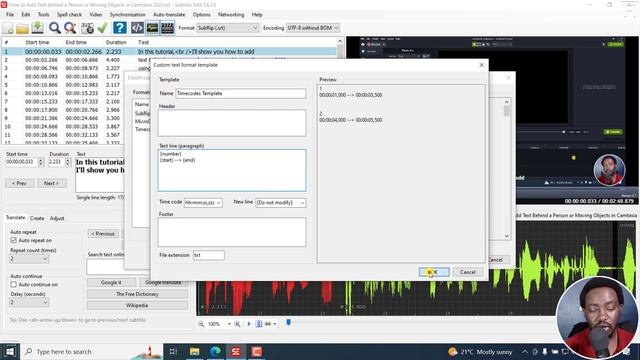Click the center waveform on position icon
Viewport: 640px width, 360px height.
(259, 324)
